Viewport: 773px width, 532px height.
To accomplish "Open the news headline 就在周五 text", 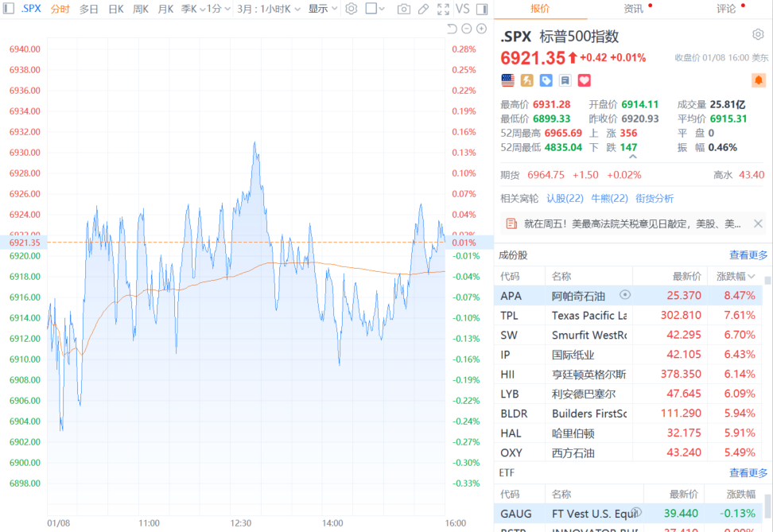I will pos(632,223).
